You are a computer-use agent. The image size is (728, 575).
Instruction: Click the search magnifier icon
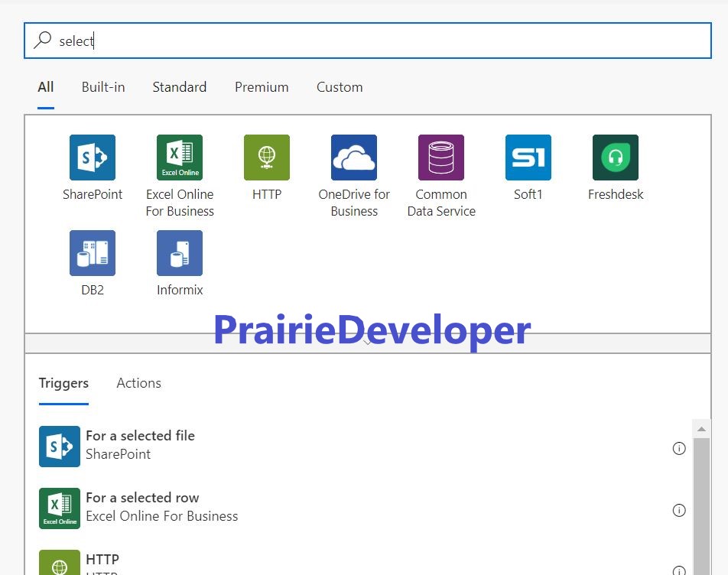(x=42, y=41)
